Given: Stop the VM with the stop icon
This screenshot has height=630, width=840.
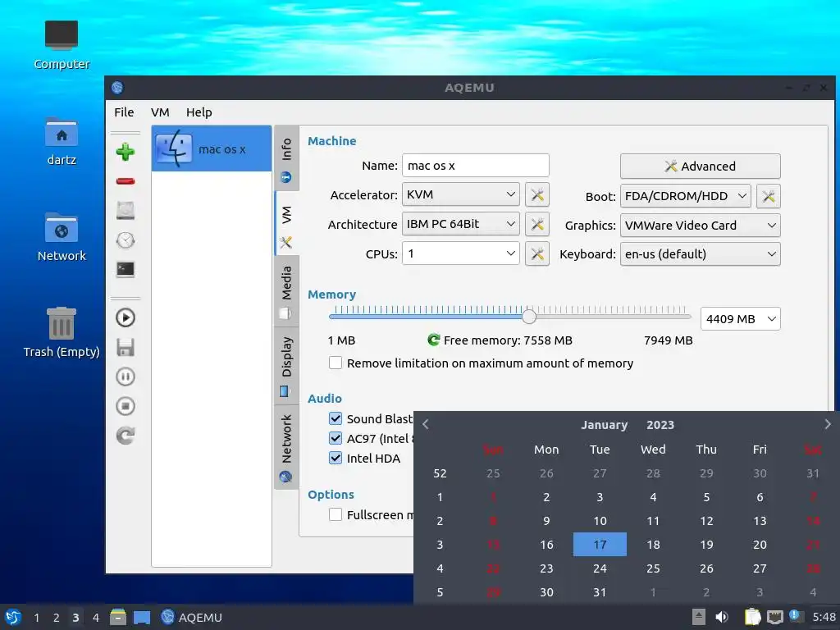Looking at the screenshot, I should click(x=126, y=406).
